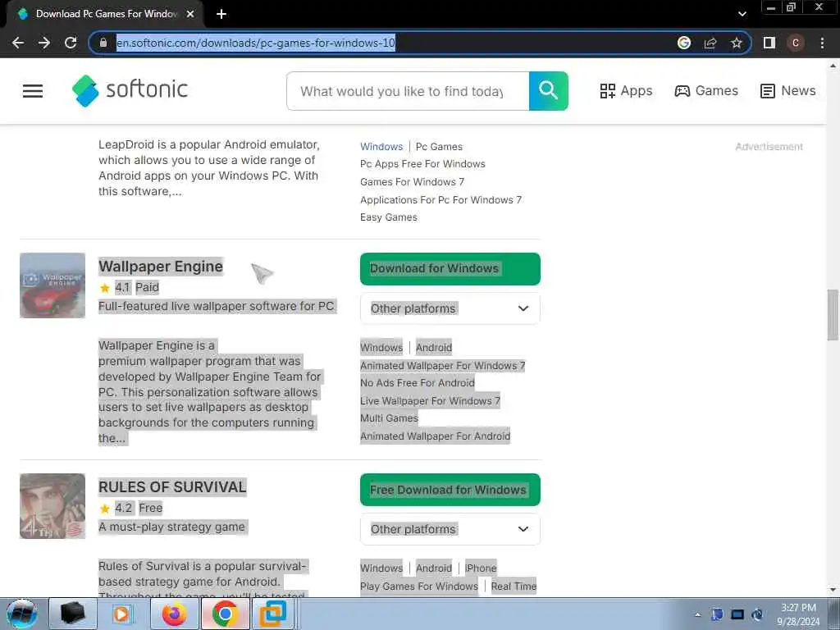Open Google Translate icon in address bar

[x=684, y=43]
